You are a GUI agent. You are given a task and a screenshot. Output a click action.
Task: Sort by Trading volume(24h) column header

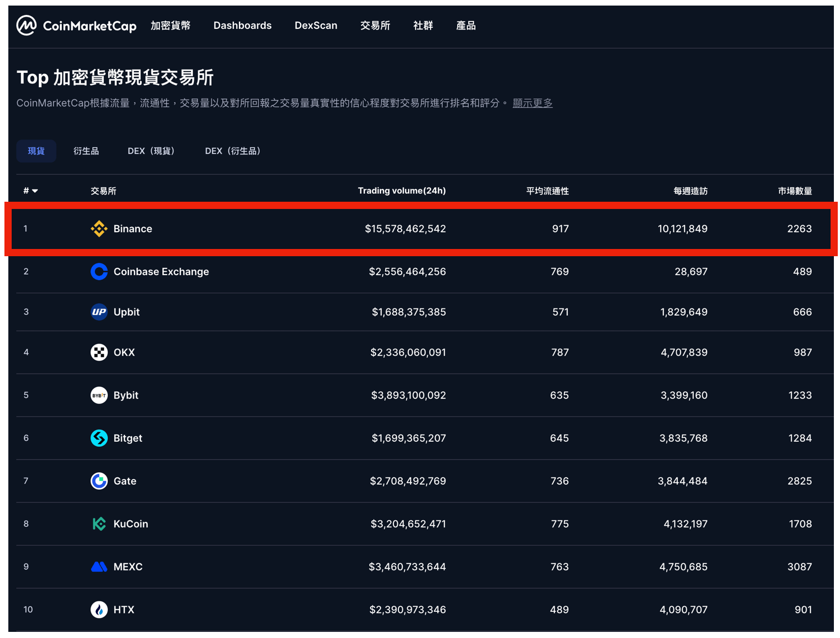pyautogui.click(x=402, y=191)
